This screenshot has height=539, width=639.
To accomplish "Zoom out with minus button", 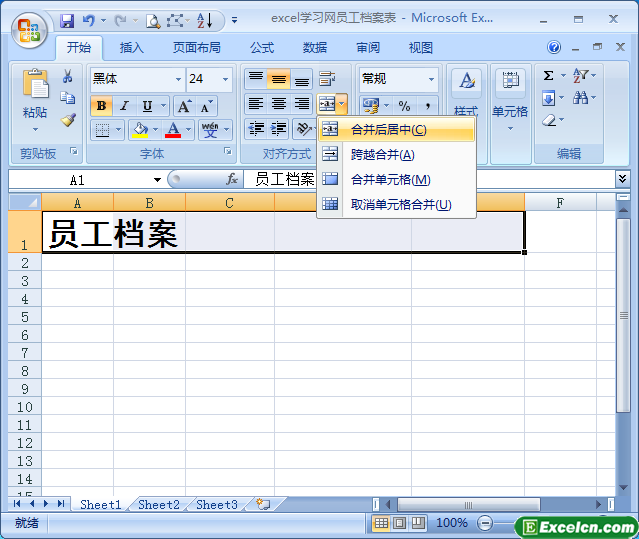I will tap(485, 523).
